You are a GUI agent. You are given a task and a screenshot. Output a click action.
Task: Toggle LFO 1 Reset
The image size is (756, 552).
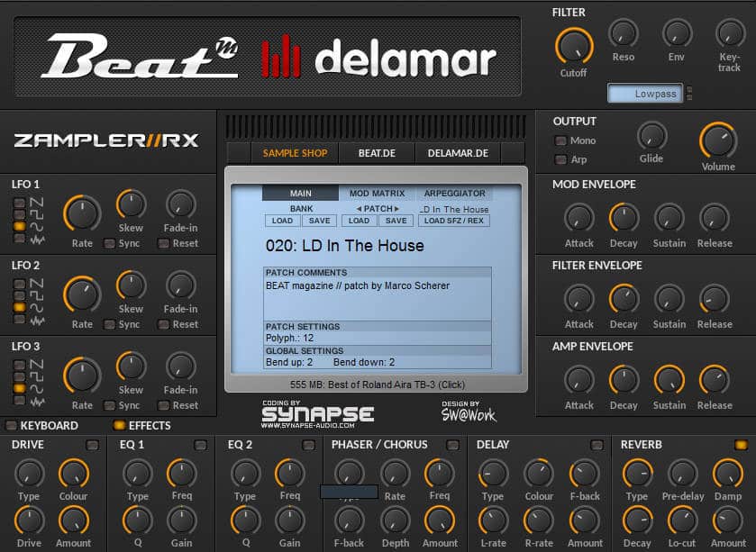coord(163,243)
